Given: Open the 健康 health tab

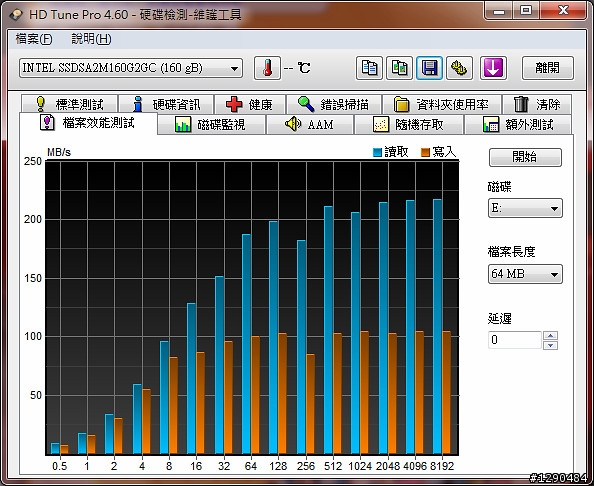Looking at the screenshot, I should (x=249, y=104).
